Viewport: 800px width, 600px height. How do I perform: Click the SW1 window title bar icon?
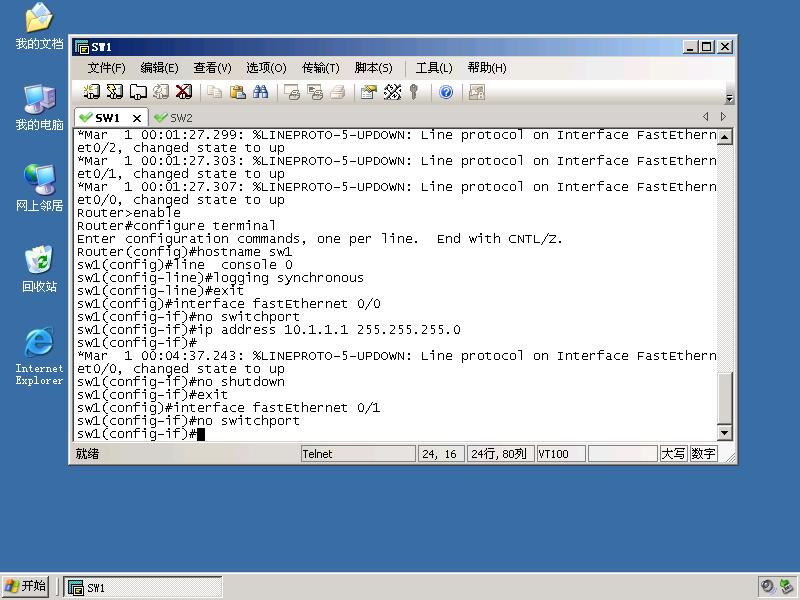(x=82, y=47)
